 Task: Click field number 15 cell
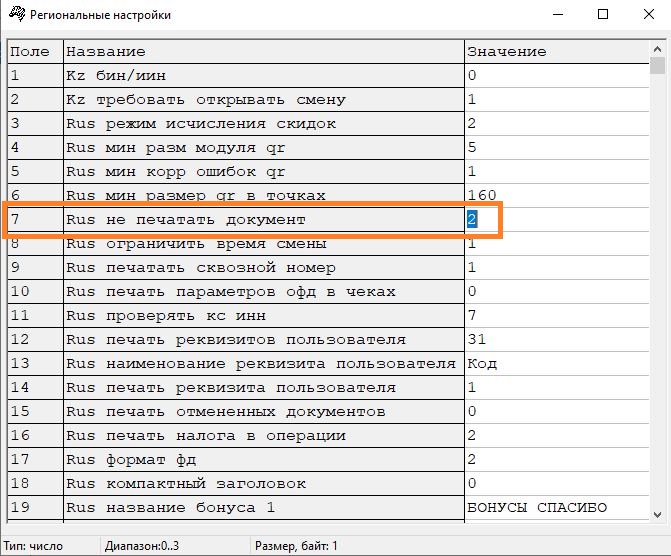point(36,411)
